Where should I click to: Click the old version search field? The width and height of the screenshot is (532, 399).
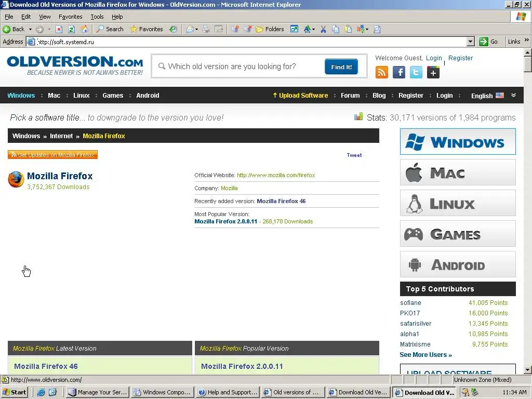click(239, 66)
